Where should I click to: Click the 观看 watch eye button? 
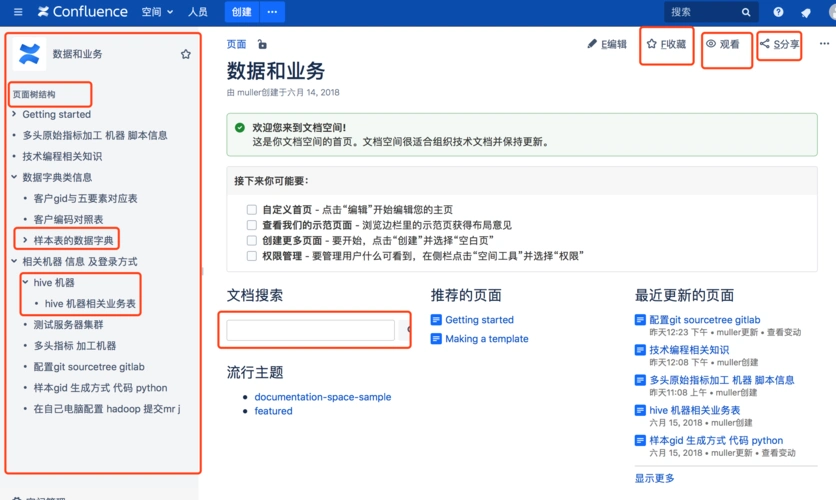click(723, 44)
